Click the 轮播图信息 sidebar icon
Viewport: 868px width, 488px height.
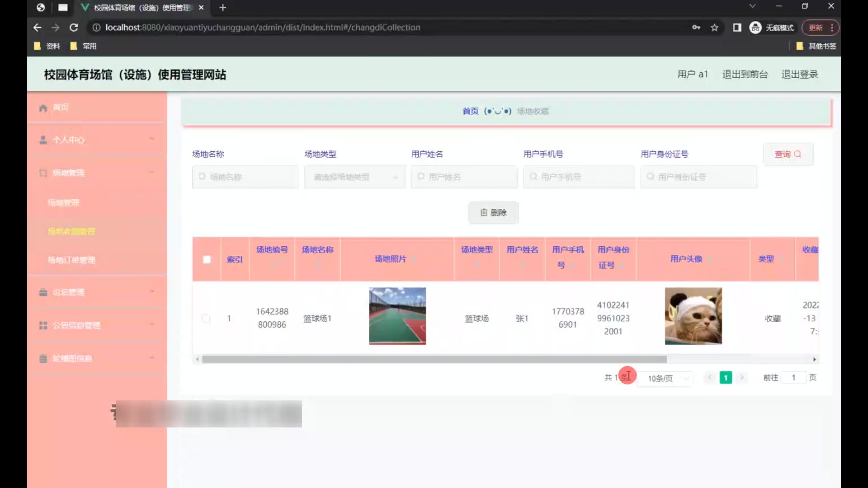(43, 359)
